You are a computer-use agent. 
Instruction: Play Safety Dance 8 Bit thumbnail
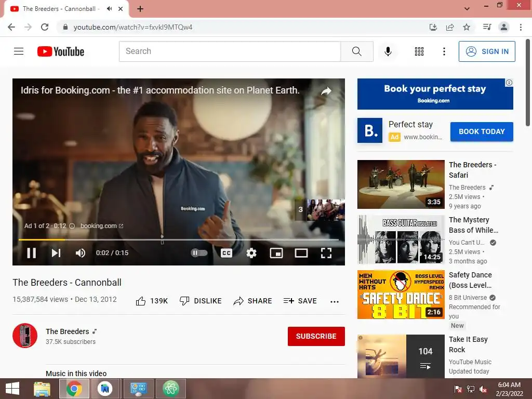(401, 295)
